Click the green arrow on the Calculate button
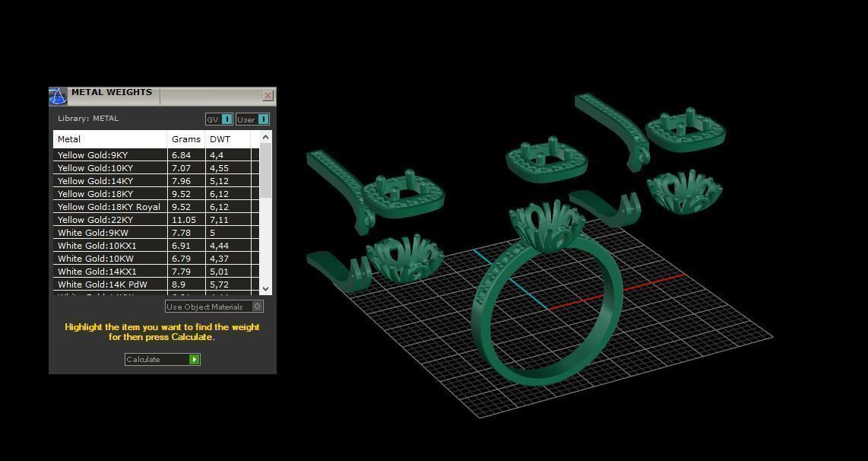Viewport: 868px width, 461px height. click(x=195, y=359)
